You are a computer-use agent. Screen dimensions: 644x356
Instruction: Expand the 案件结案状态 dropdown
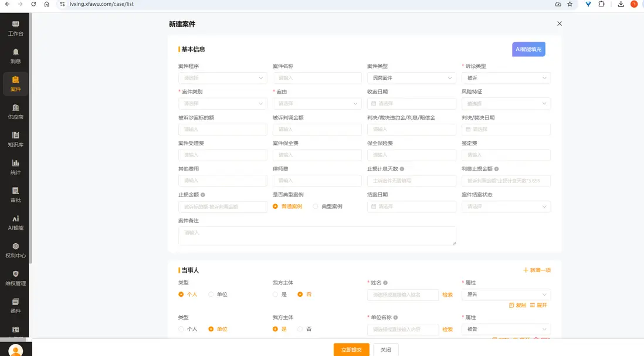point(506,206)
